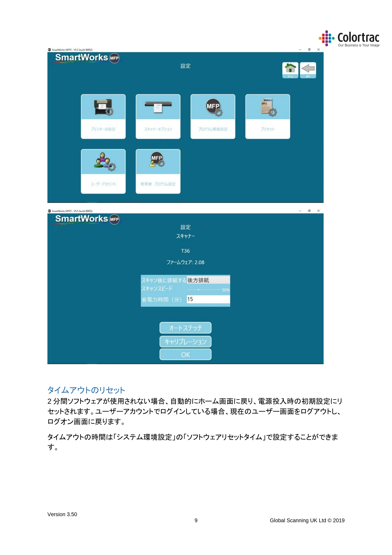Image resolution: width=392 pixels, height=555 pixels.
Task: Adjust the スキャンスピード scan speed slider
Action: pyautogui.click(x=204, y=290)
